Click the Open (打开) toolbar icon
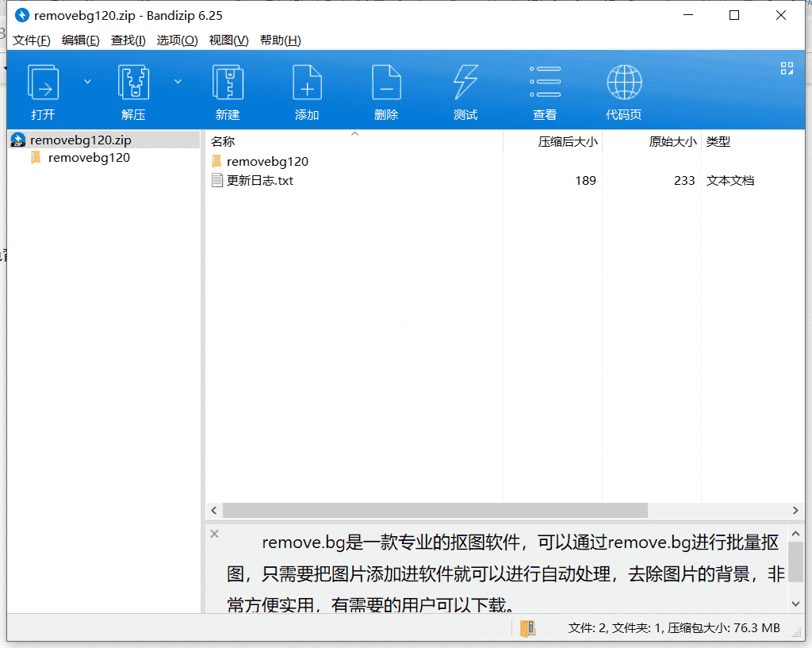 (43, 82)
